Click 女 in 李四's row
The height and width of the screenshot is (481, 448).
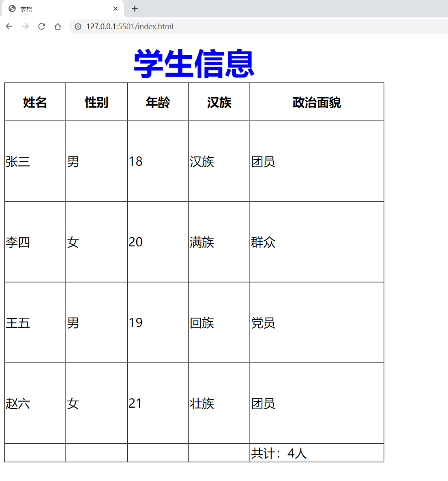tap(96, 242)
